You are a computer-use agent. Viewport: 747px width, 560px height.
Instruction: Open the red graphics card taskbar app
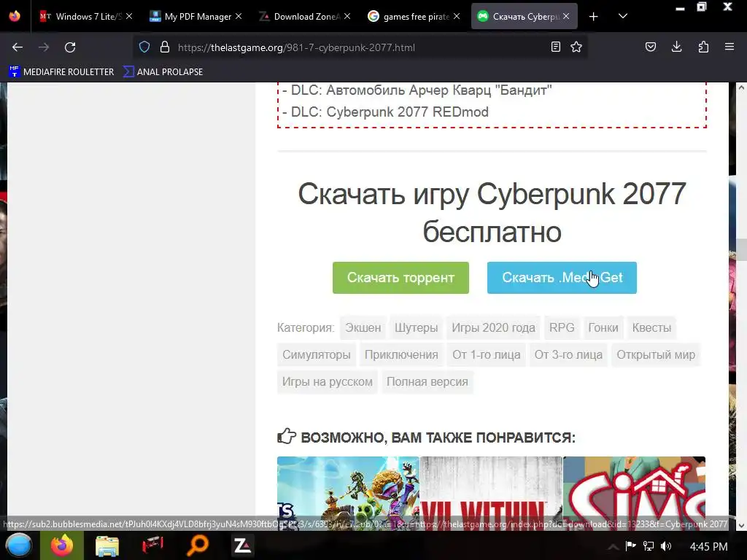tap(152, 545)
